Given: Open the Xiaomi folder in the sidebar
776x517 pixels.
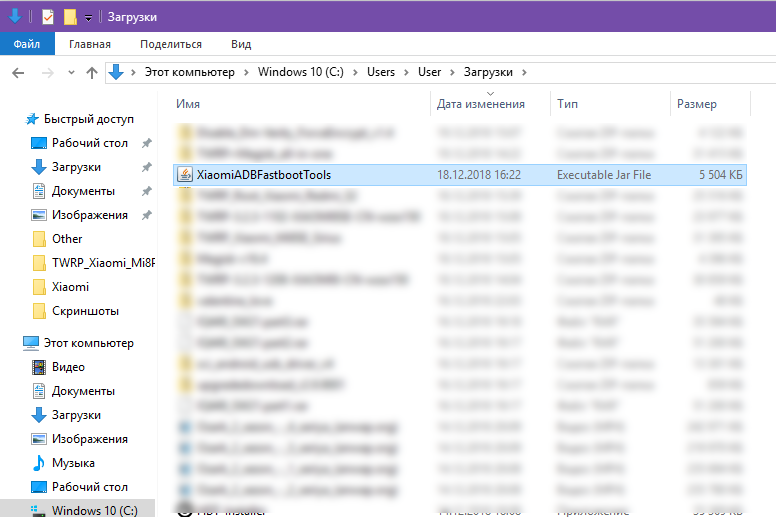Looking at the screenshot, I should tap(70, 287).
